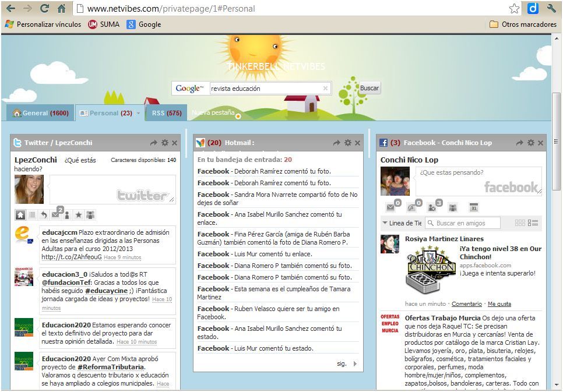This screenshot has height=392, width=563.
Task: Click the browser address bar
Action: 291,8
